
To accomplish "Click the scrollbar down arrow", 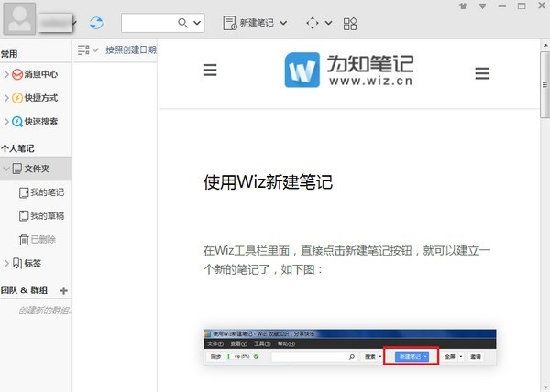I will pos(545,387).
